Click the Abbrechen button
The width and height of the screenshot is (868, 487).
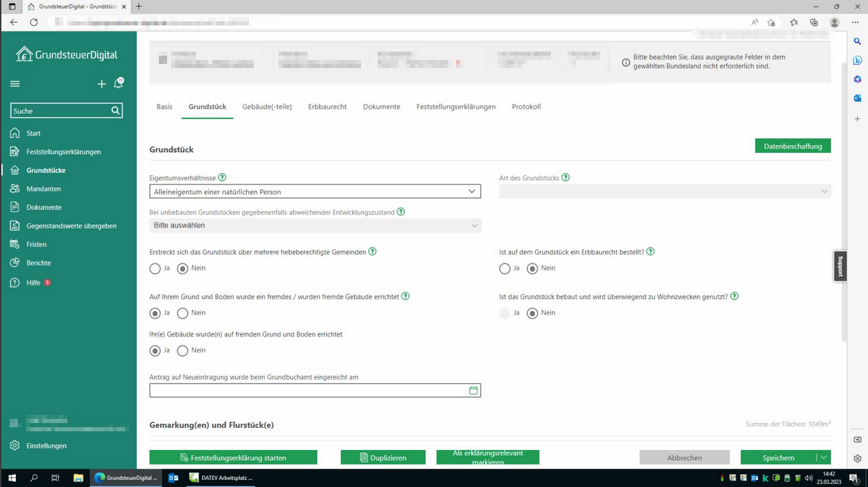click(x=684, y=457)
